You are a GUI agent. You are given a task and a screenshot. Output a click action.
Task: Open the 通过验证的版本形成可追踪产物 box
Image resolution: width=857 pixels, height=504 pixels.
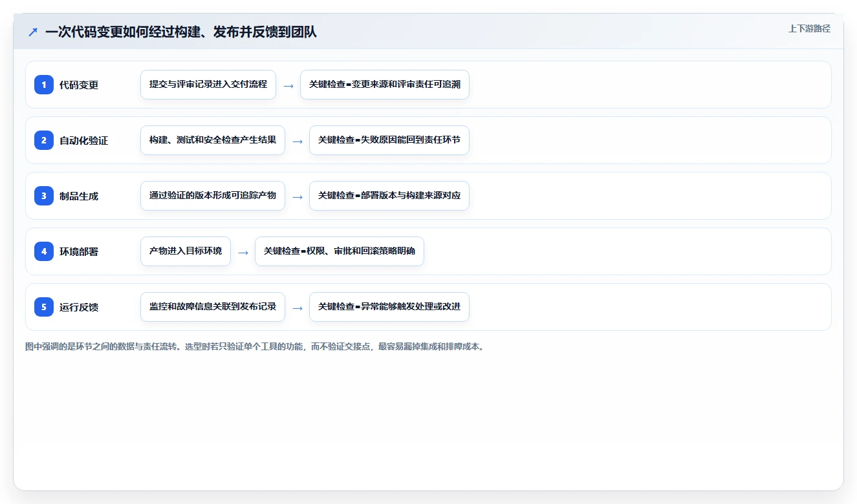213,196
